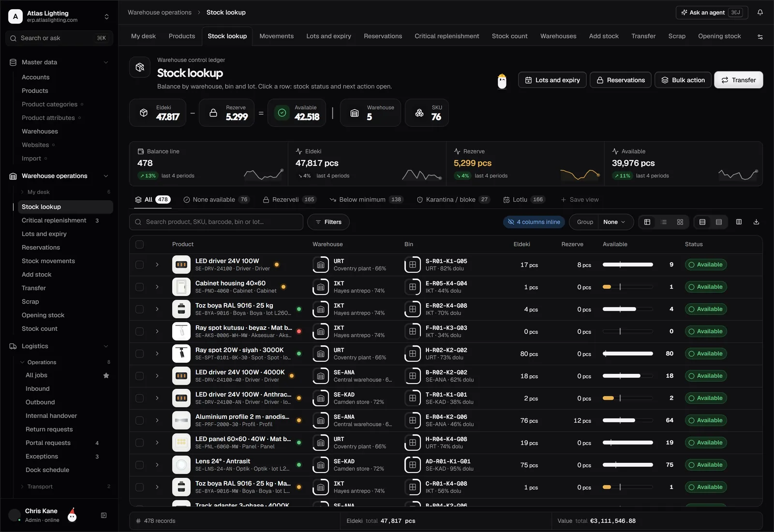Click the Transfer button
The height and width of the screenshot is (532, 774).
(x=738, y=80)
